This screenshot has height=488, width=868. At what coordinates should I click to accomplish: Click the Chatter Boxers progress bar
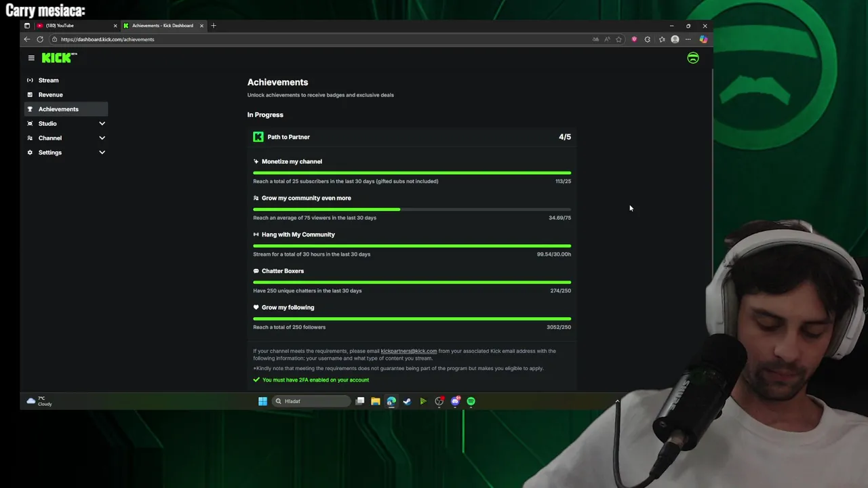412,282
